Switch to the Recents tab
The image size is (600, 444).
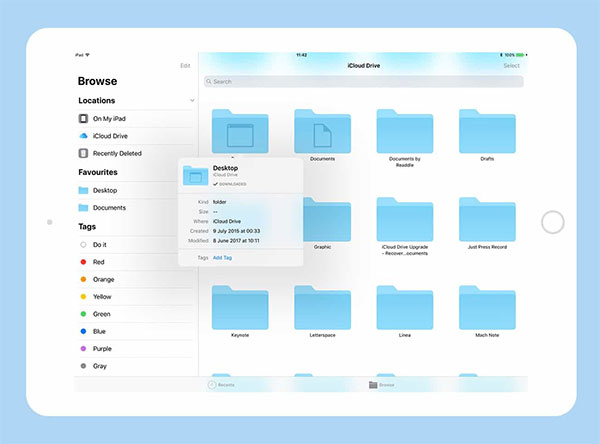click(x=221, y=385)
